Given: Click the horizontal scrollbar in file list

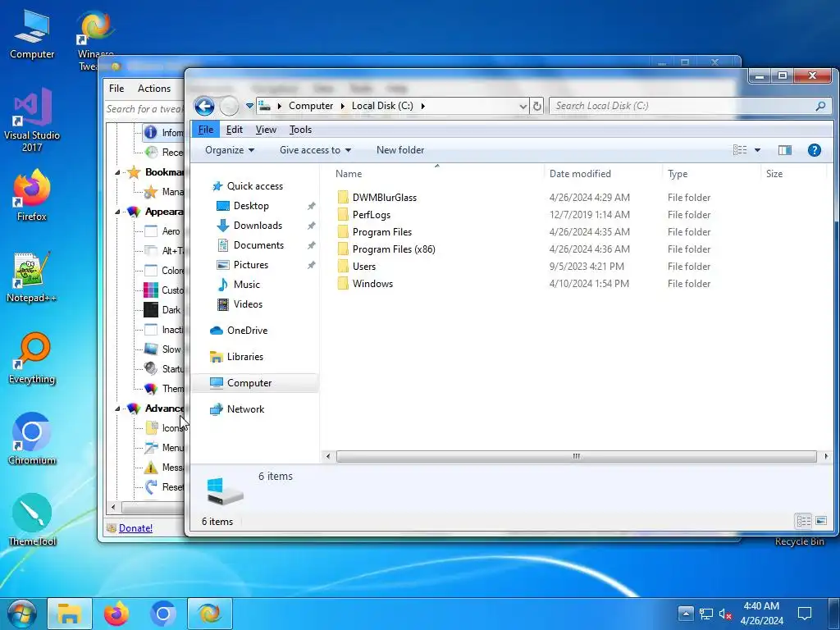Looking at the screenshot, I should coord(577,456).
